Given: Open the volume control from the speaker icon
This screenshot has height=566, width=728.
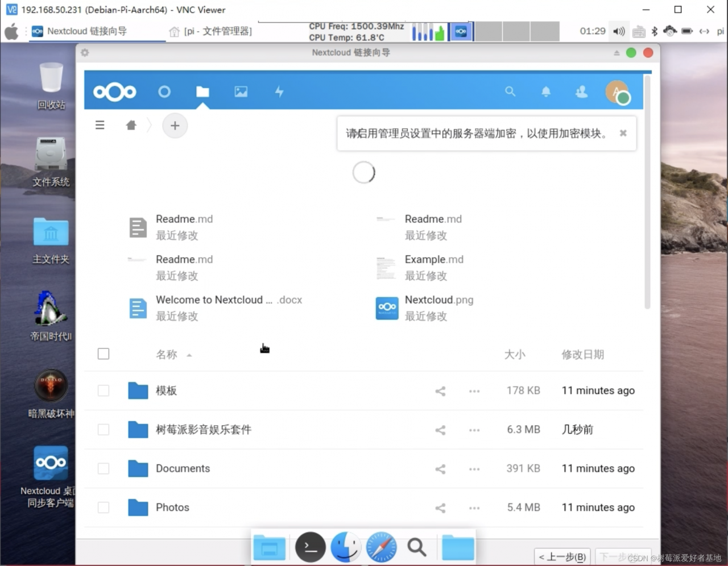Looking at the screenshot, I should tap(619, 31).
